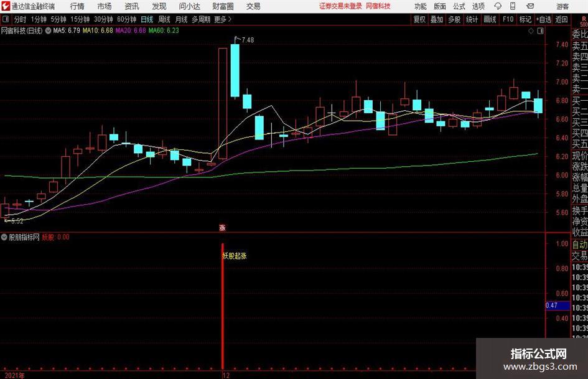
Task: Click the 通达信 red logo icon
Action: tap(5, 6)
